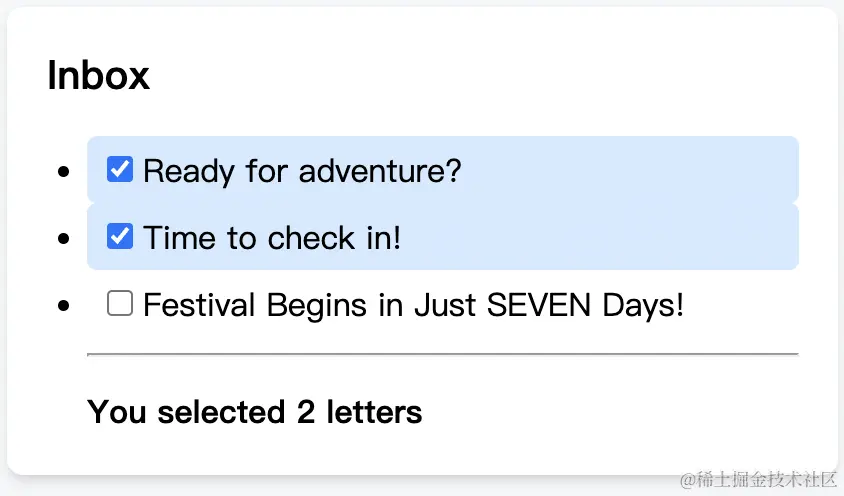The width and height of the screenshot is (844, 496).
Task: Click the word "SEVEN" in the festival letter
Action: tap(540, 304)
